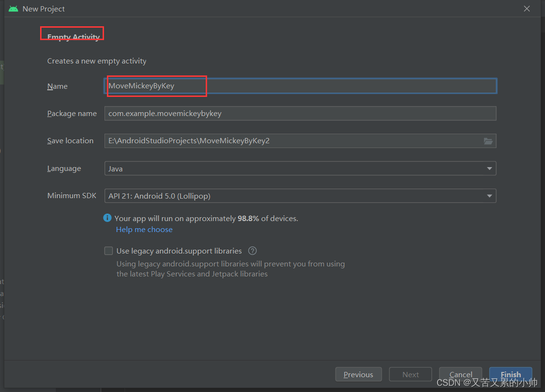Click the New Project title text
Viewport: 545px width, 392px height.
click(x=43, y=9)
